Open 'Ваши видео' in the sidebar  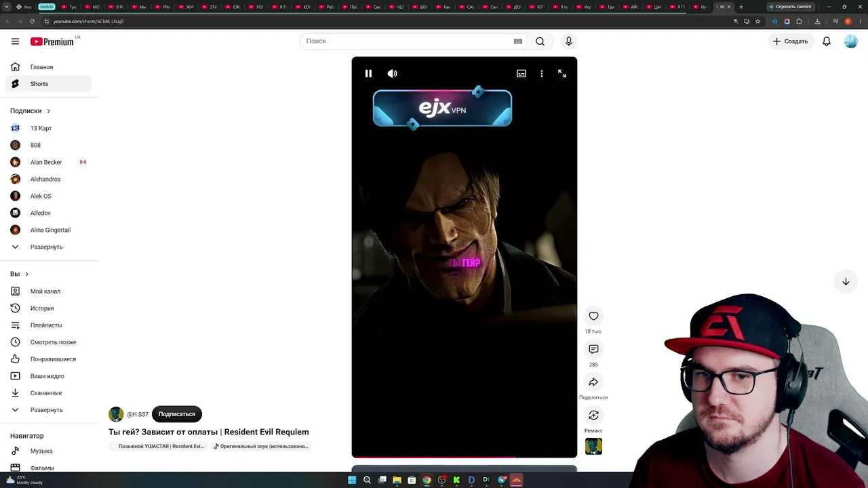point(48,376)
